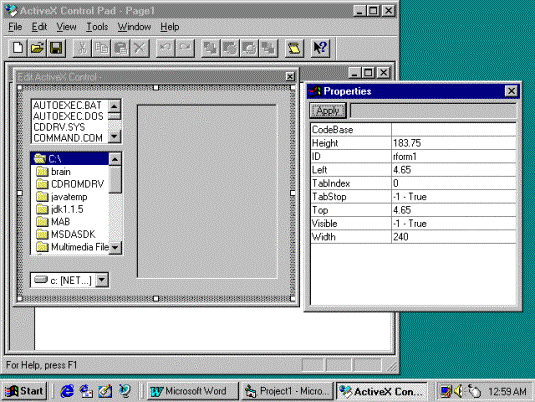Click the Copy toolbar icon

(x=101, y=48)
